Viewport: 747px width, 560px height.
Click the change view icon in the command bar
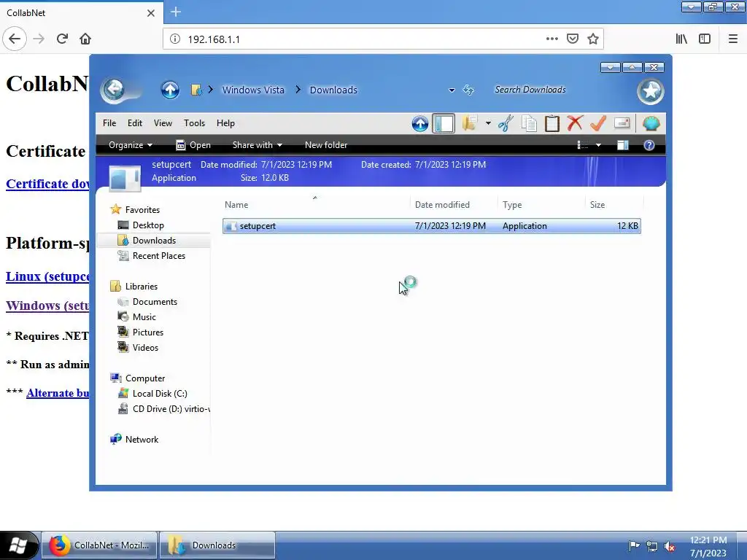pos(583,145)
